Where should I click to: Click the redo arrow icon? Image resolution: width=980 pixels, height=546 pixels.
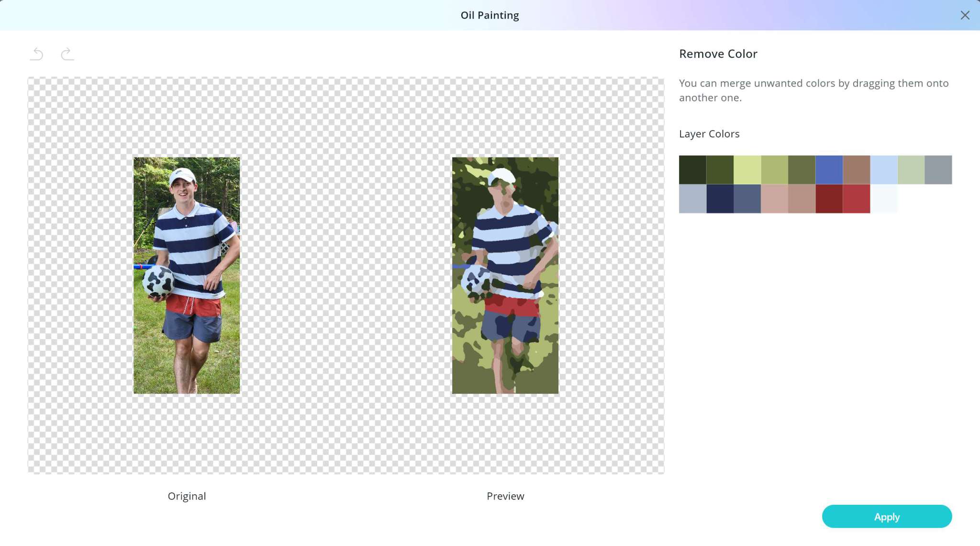(67, 54)
